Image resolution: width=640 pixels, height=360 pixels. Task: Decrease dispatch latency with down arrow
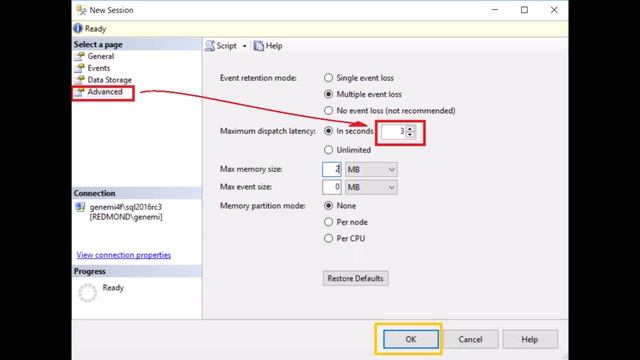coord(410,135)
